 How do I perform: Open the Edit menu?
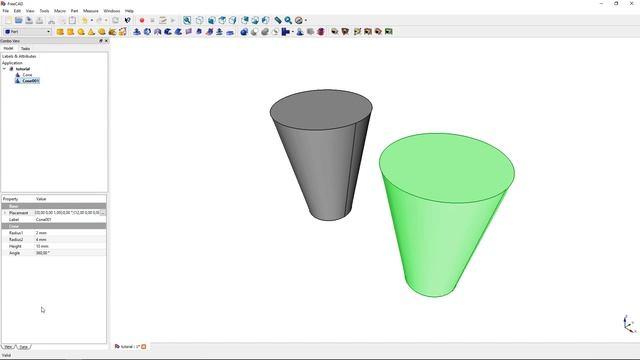click(18, 11)
